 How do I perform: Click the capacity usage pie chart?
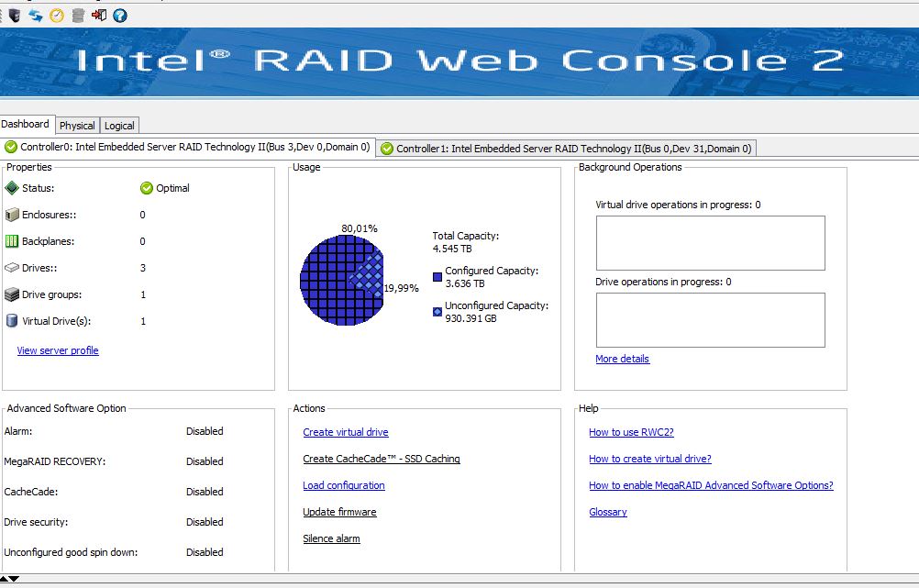[342, 280]
